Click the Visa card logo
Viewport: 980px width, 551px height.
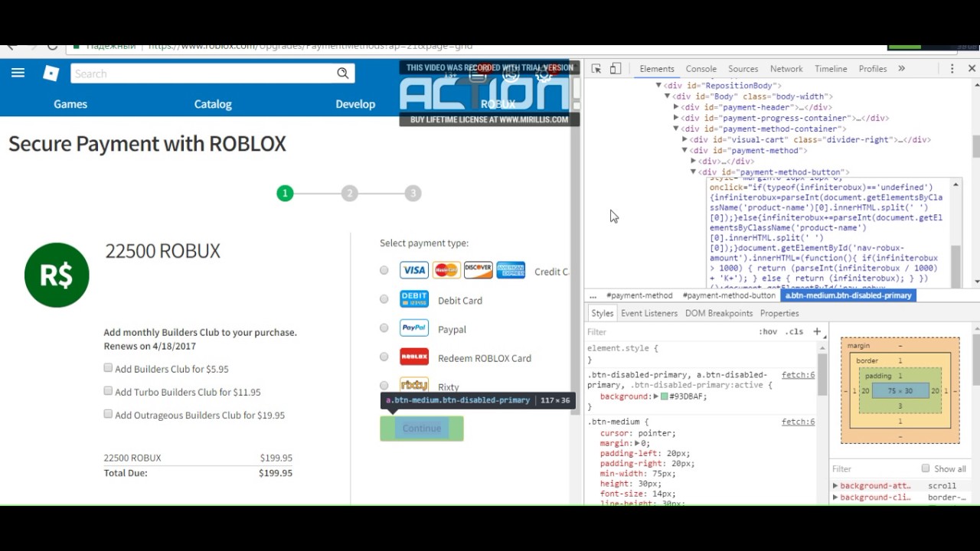point(414,270)
